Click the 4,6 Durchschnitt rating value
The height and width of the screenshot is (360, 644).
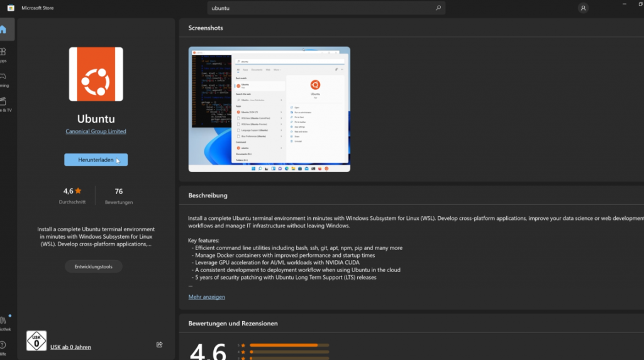click(x=72, y=195)
